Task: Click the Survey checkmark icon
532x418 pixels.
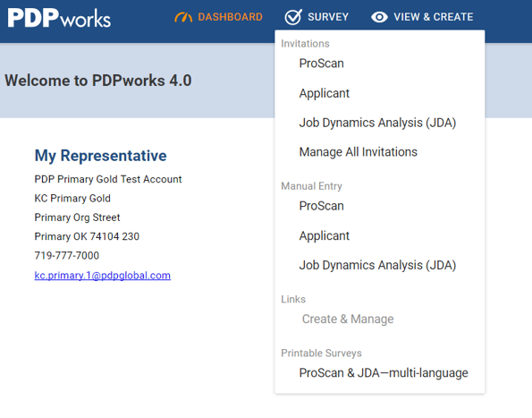Action: click(293, 17)
